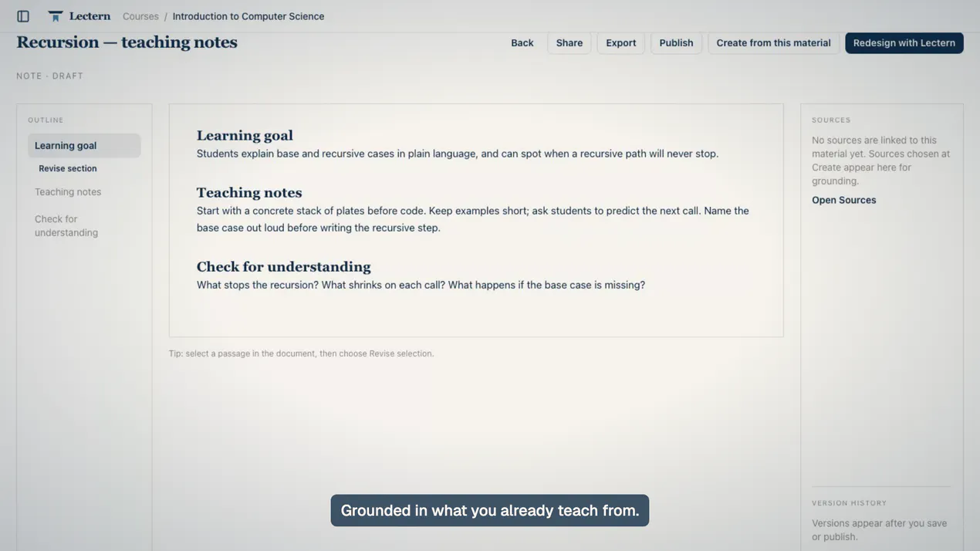
Task: Select Learning goal in the outline
Action: 84,146
